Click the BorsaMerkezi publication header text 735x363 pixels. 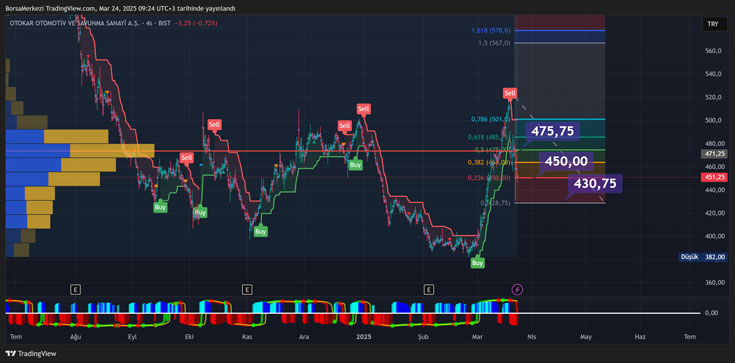[x=120, y=8]
